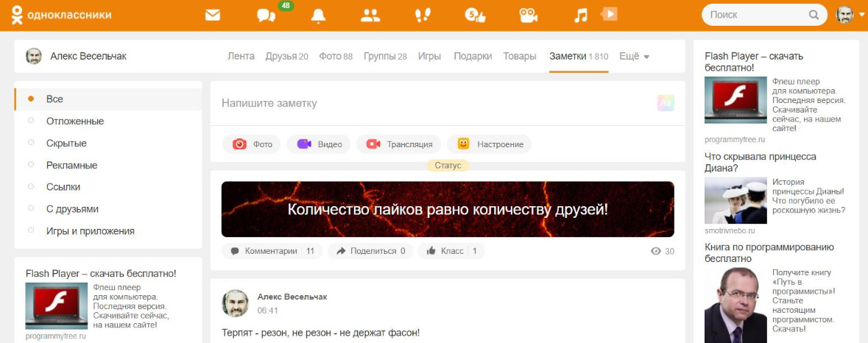Switch to the Друзья 20 tab
The width and height of the screenshot is (868, 343).
pos(286,56)
